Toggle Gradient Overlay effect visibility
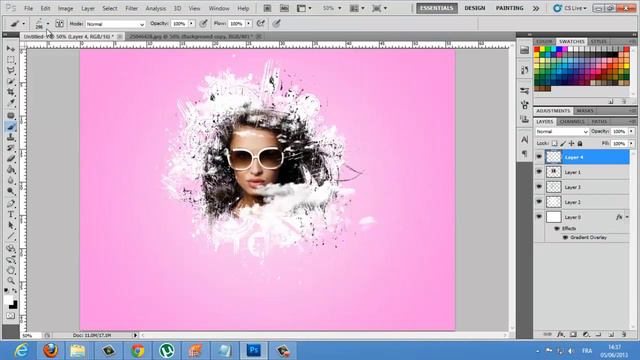The height and width of the screenshot is (360, 640). coord(565,238)
